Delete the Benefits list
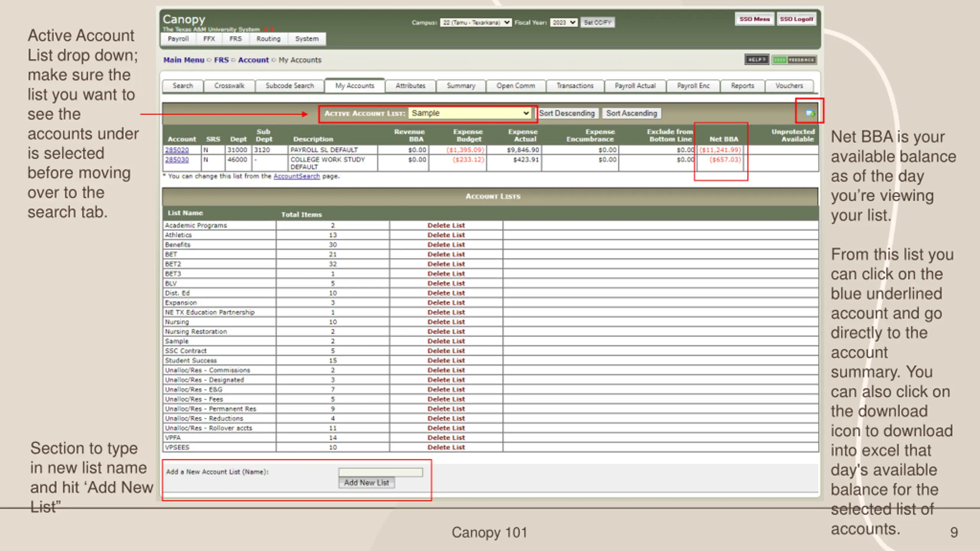This screenshot has height=551, width=980. click(446, 245)
